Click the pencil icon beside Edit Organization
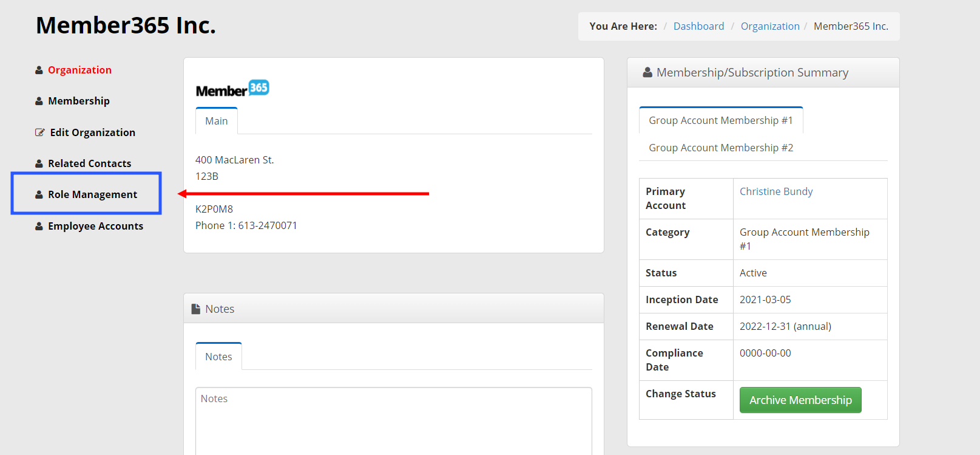 click(40, 132)
